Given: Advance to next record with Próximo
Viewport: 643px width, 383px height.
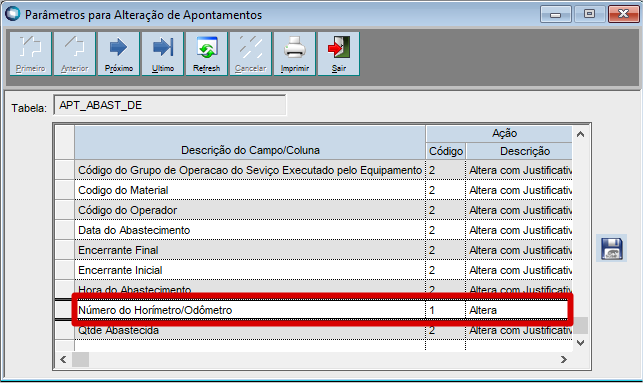Looking at the screenshot, I should (x=119, y=54).
